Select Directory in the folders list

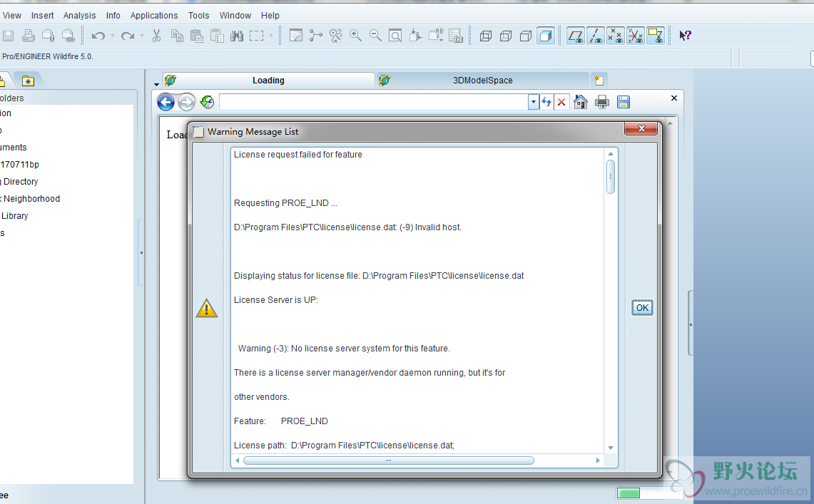[x=21, y=182]
